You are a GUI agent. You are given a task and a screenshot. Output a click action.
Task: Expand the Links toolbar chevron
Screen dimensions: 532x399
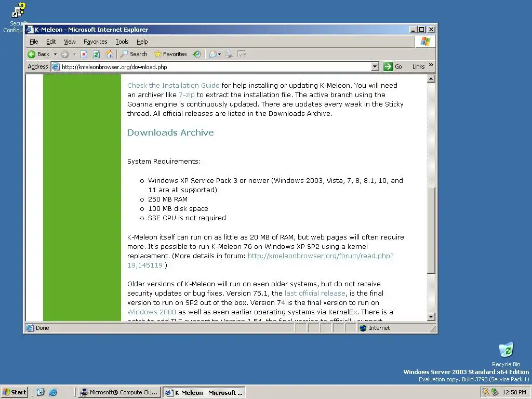[431, 65]
